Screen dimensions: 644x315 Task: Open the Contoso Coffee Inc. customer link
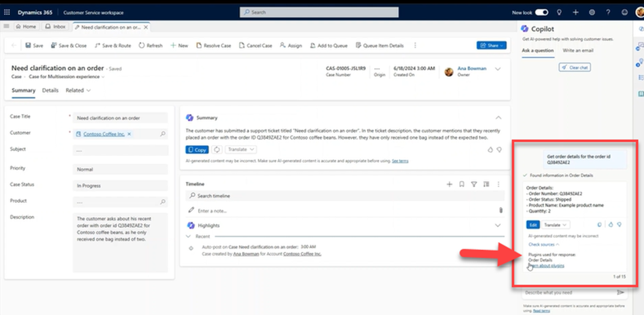coord(104,134)
